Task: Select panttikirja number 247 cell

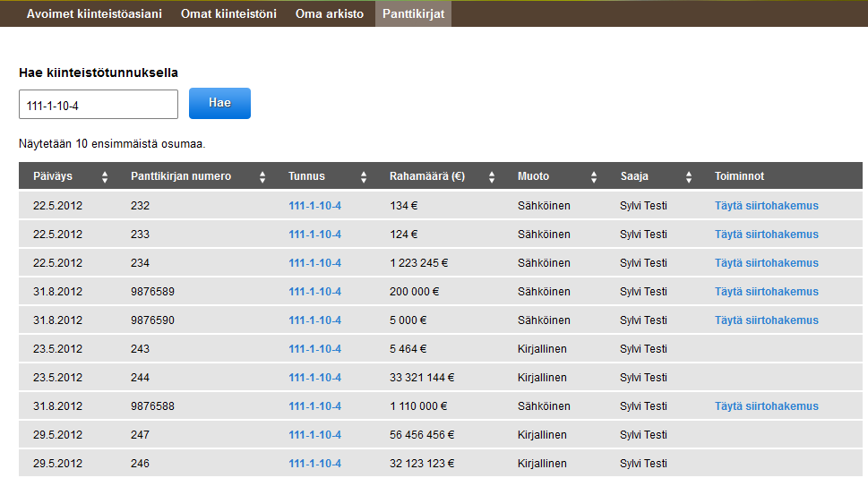Action: pyautogui.click(x=140, y=435)
